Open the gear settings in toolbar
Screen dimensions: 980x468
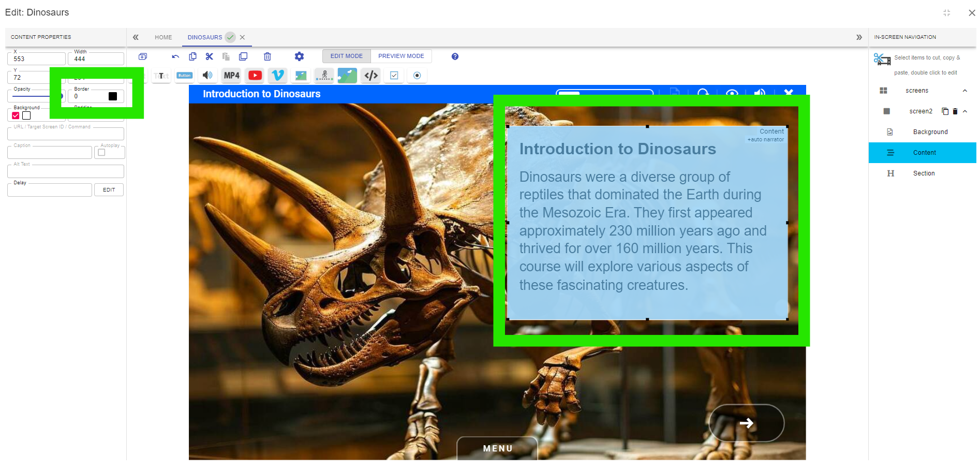point(299,56)
